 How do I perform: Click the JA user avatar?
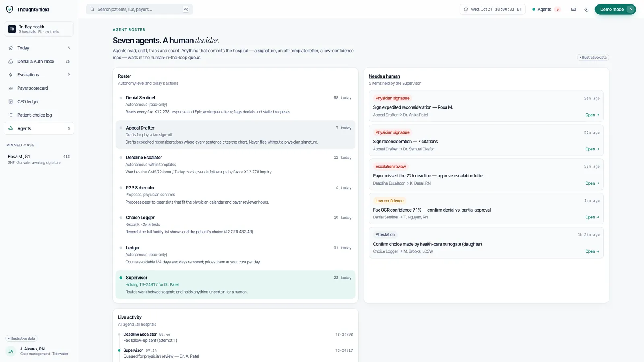point(11,351)
